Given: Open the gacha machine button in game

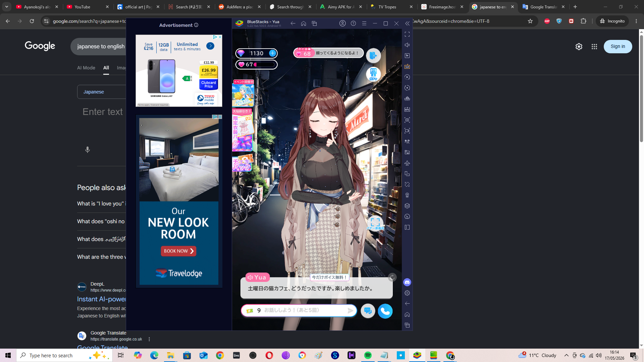Looking at the screenshot, I should pyautogui.click(x=373, y=74).
